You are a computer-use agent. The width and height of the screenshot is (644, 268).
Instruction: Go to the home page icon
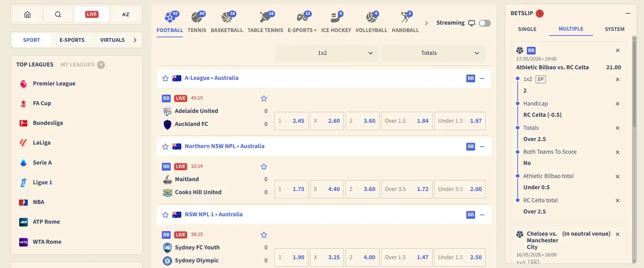(27, 14)
